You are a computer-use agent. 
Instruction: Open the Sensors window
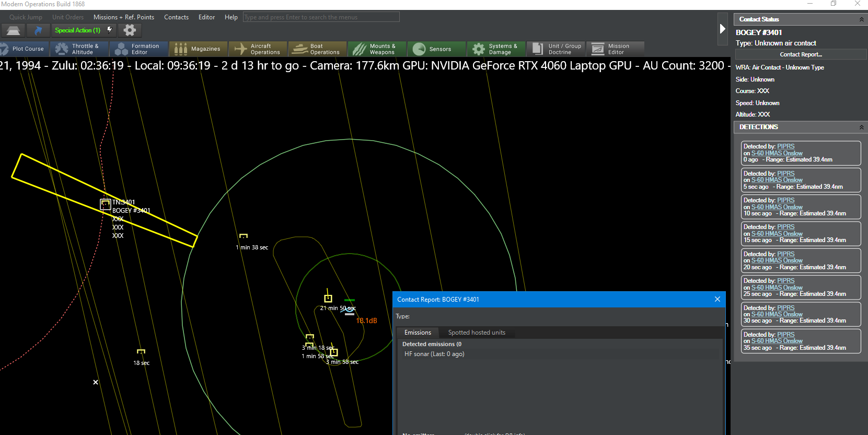click(x=437, y=49)
